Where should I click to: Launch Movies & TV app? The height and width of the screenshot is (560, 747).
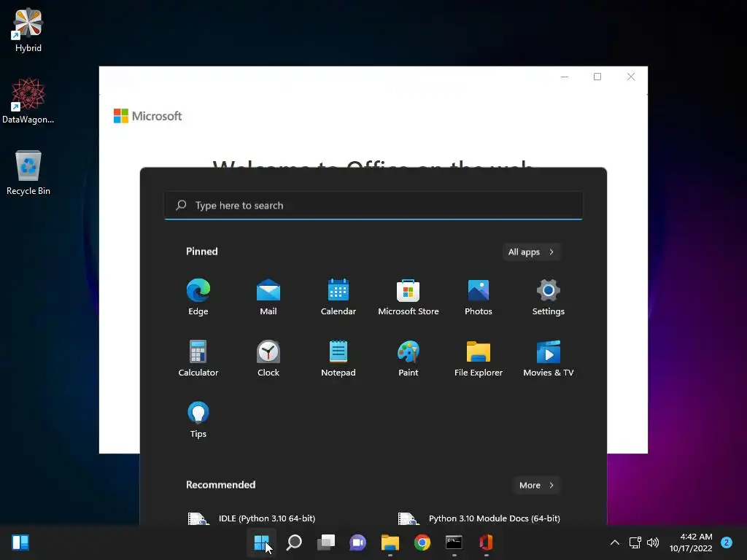click(x=549, y=359)
